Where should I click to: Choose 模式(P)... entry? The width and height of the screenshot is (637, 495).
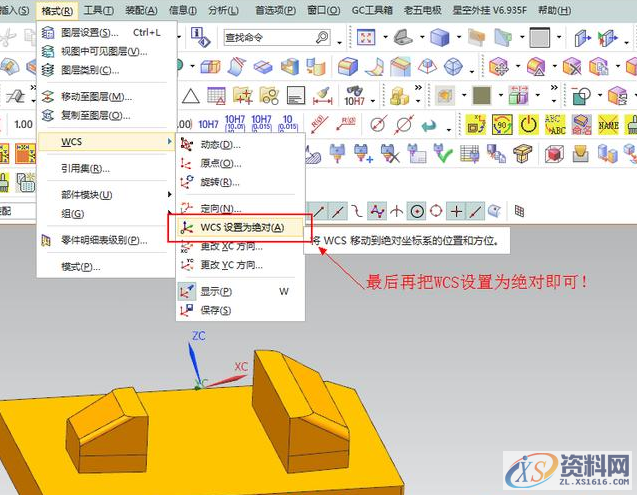coord(106,267)
